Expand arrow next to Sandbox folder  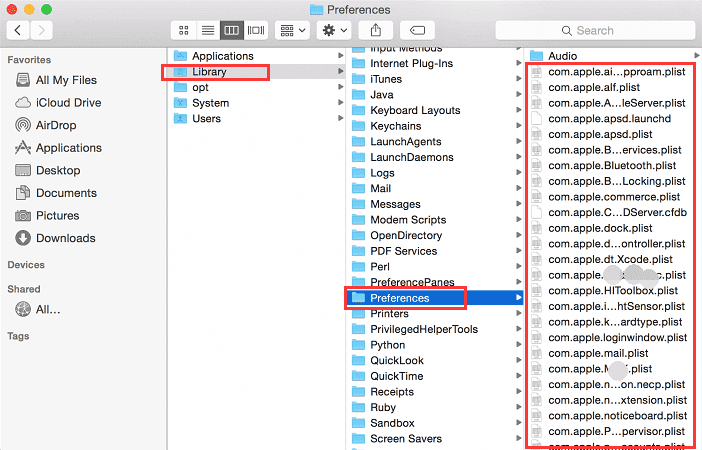[x=518, y=423]
